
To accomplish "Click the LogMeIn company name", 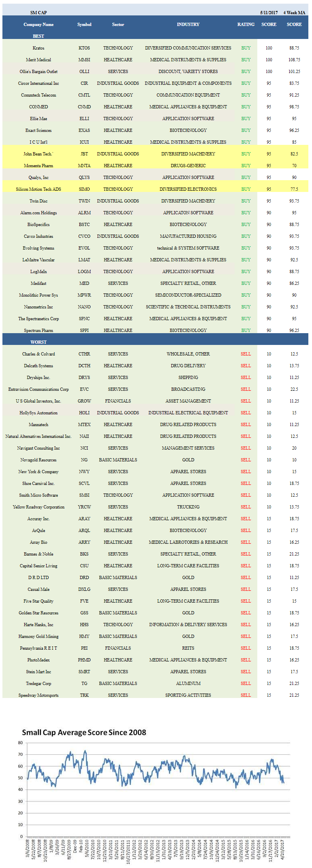I will (x=38, y=271).
